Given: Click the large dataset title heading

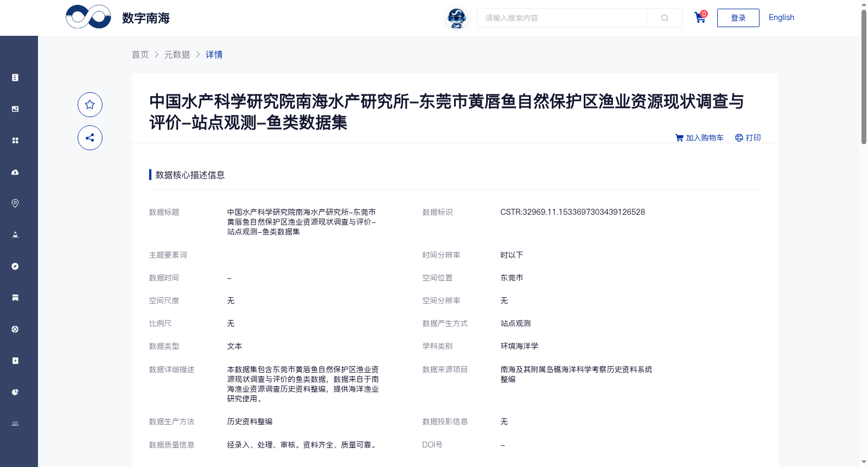Looking at the screenshot, I should 446,112.
